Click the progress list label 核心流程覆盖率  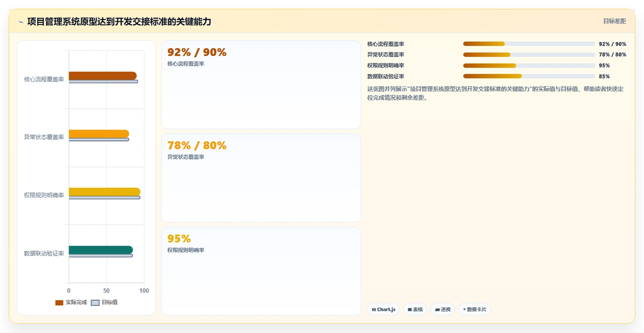pos(386,44)
